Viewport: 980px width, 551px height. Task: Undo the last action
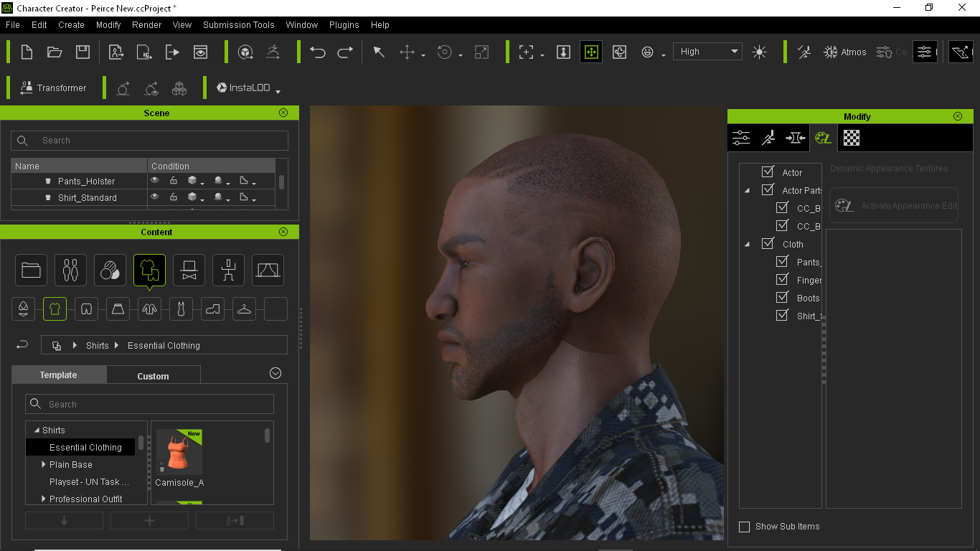[x=317, y=52]
